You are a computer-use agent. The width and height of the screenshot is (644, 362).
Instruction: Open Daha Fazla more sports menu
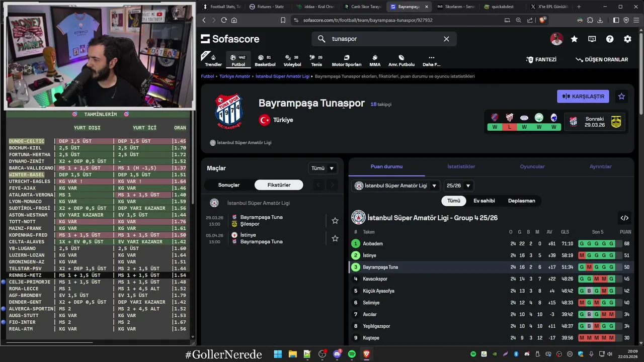point(431,60)
